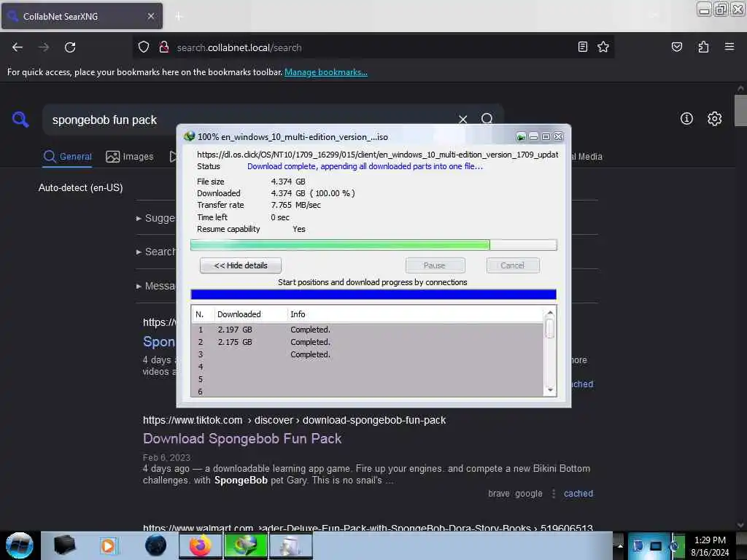747x560 pixels.
Task: Click the search query input field
Action: coord(252,120)
